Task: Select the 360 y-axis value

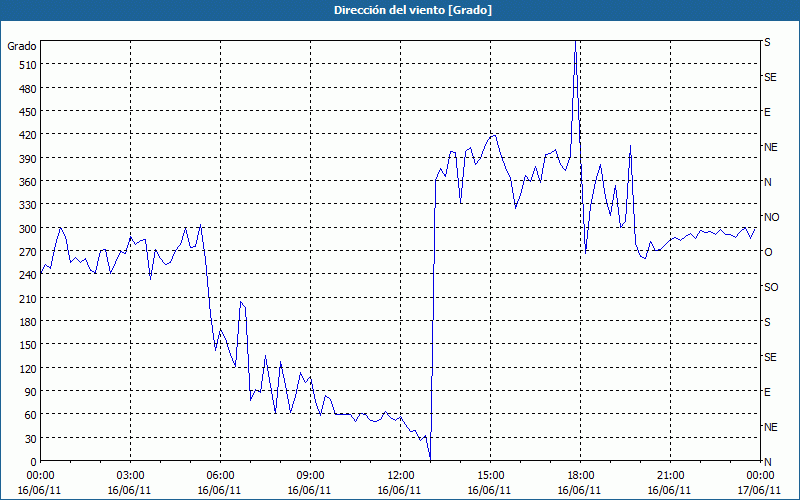Action: [29, 182]
